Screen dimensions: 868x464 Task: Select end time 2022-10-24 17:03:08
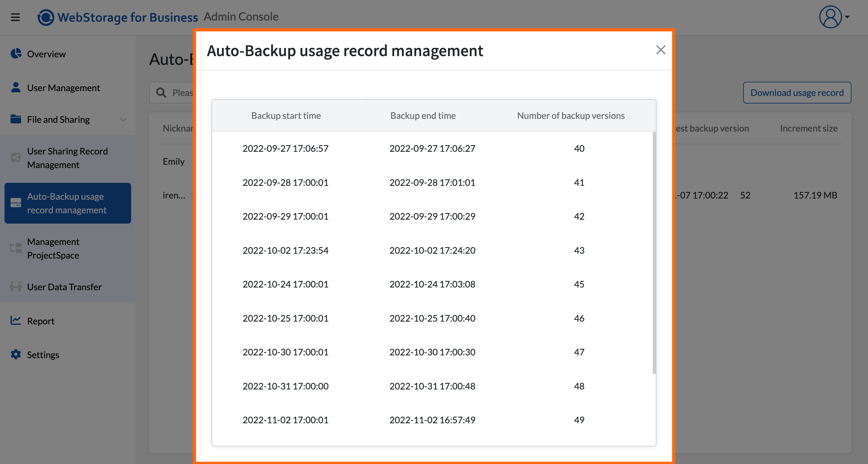click(432, 284)
